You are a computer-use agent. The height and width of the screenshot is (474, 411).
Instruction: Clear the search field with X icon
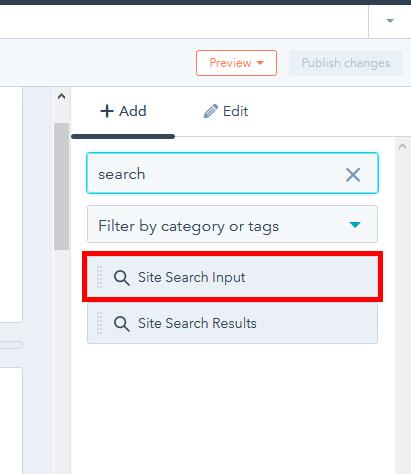point(353,174)
